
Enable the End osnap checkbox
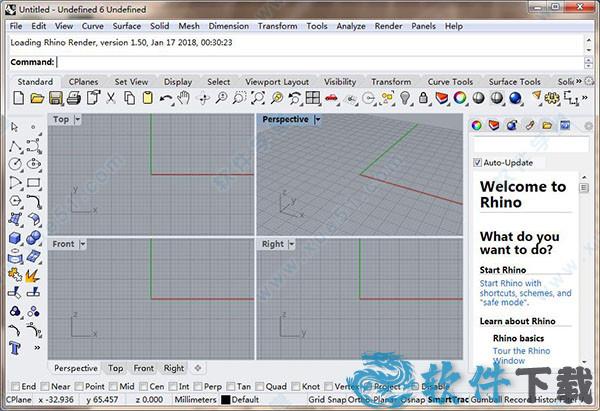coord(16,387)
